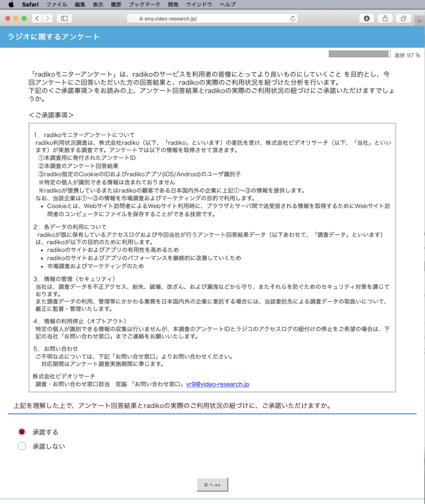Click the ②本調査のアンケート回答結果 line

click(x=79, y=166)
